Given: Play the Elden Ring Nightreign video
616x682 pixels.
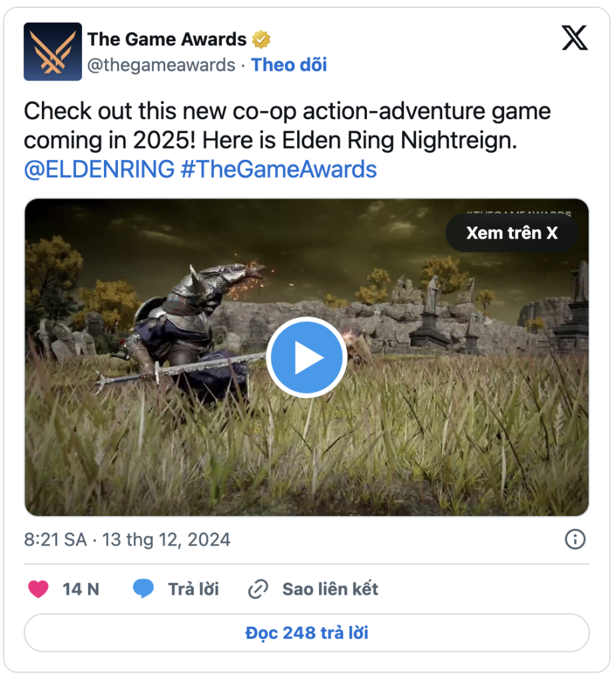Looking at the screenshot, I should pyautogui.click(x=307, y=358).
